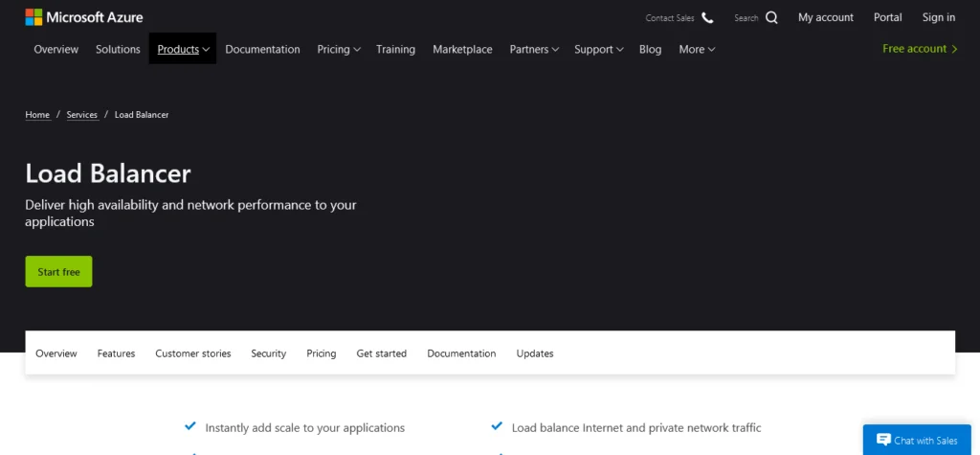This screenshot has width=980, height=455.
Task: Click the Contact Sales text link
Action: click(670, 18)
